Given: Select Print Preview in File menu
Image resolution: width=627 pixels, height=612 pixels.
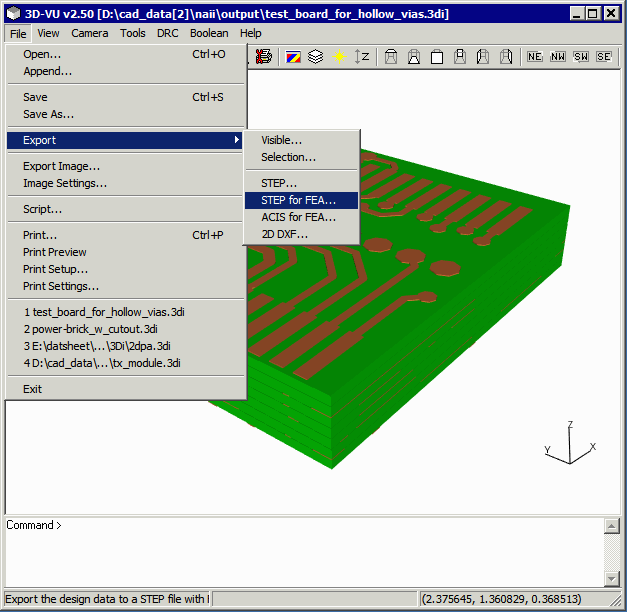Looking at the screenshot, I should [x=55, y=252].
